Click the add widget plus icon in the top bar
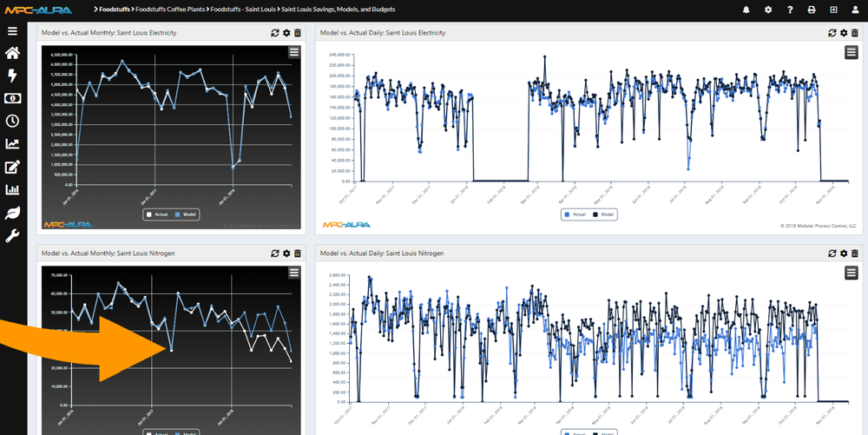868x435 pixels. click(833, 10)
